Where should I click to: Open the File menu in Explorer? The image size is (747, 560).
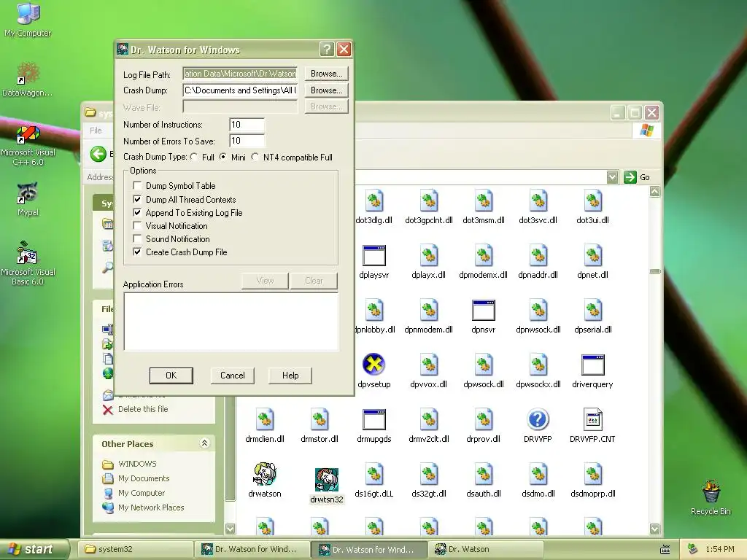96,130
